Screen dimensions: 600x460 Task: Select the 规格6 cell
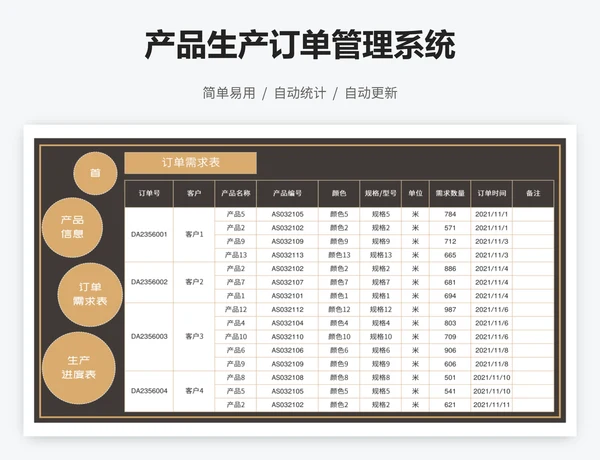coord(381,351)
